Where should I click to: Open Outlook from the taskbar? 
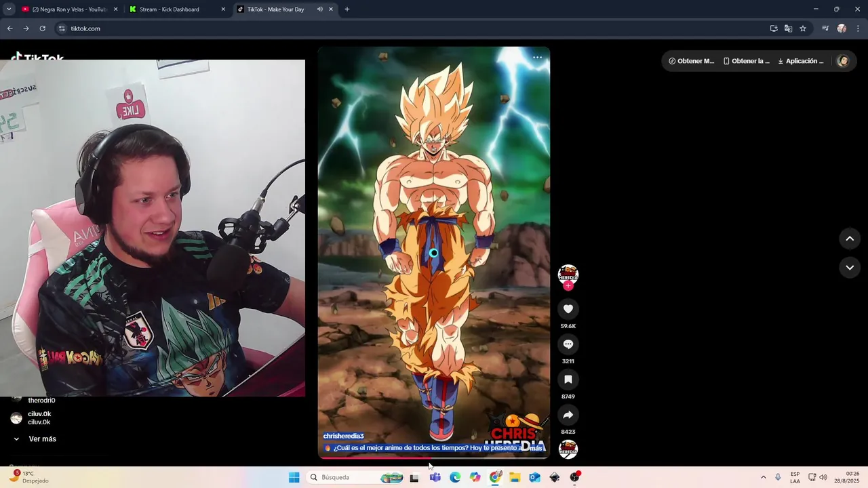(534, 477)
